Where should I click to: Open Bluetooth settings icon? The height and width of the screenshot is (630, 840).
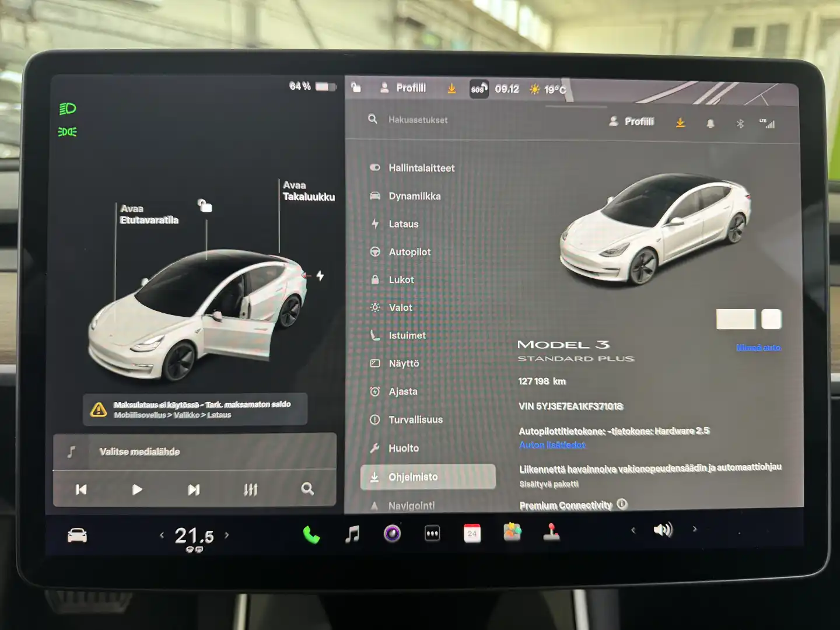(x=740, y=124)
